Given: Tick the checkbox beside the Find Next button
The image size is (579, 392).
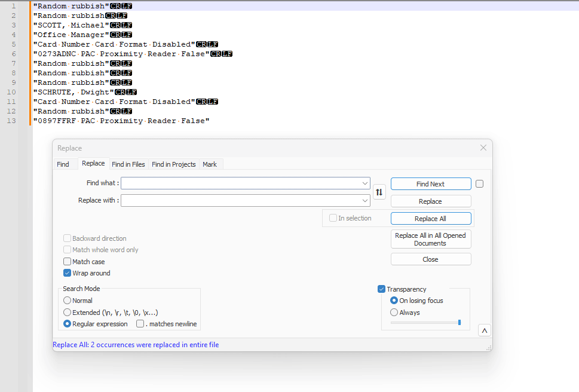Looking at the screenshot, I should point(479,184).
